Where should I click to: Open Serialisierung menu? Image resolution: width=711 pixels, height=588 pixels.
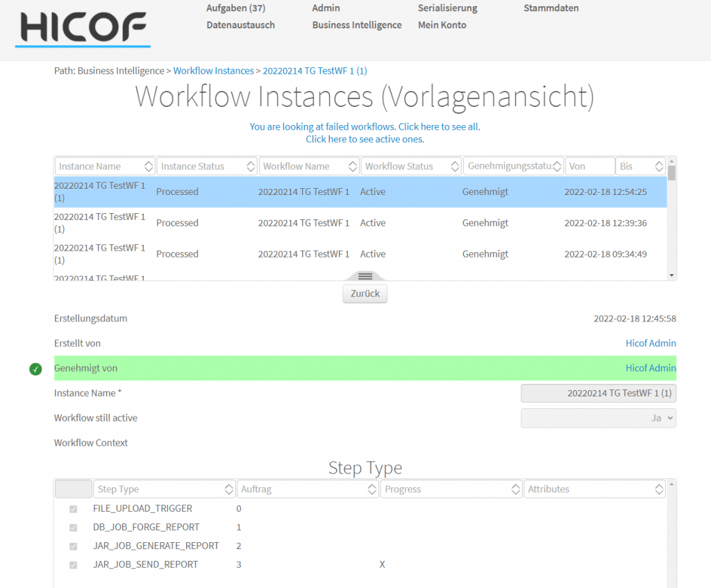coord(448,8)
